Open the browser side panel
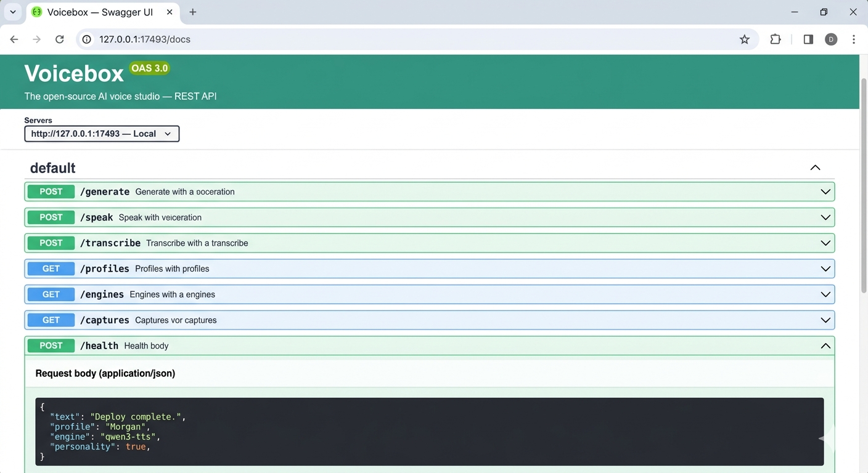868x473 pixels. coord(808,39)
